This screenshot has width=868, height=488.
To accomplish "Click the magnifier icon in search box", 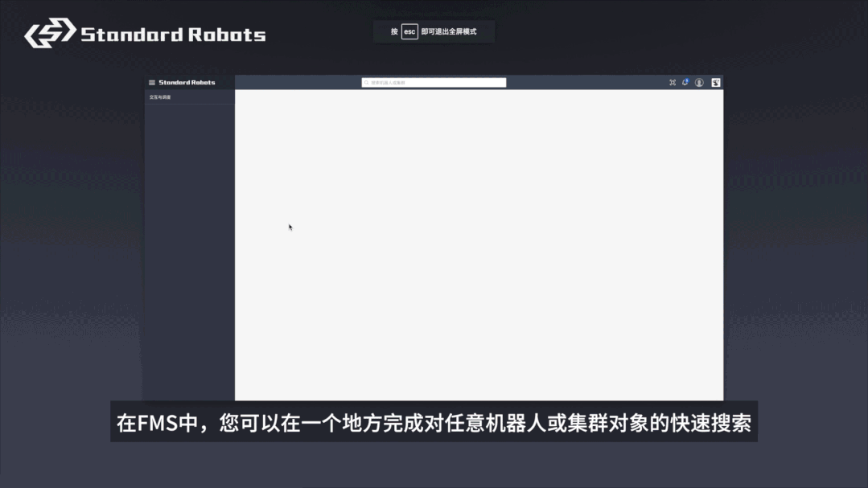I will [x=367, y=83].
